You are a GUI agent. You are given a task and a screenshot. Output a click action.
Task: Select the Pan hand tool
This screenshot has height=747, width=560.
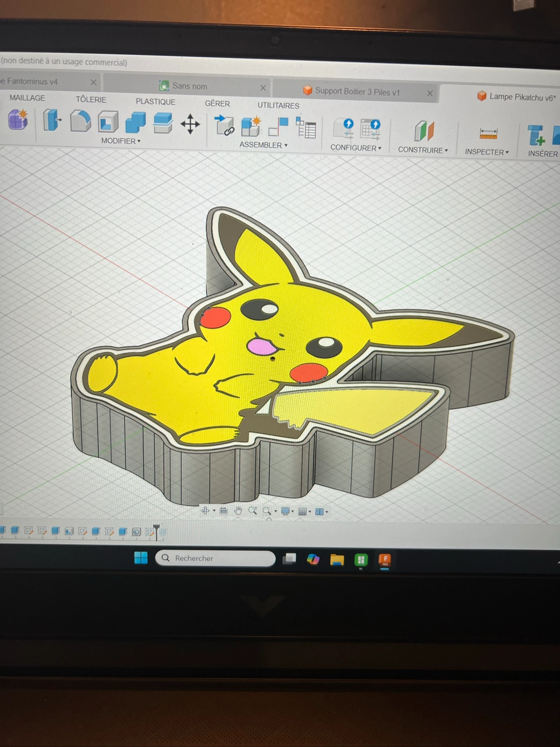click(238, 511)
